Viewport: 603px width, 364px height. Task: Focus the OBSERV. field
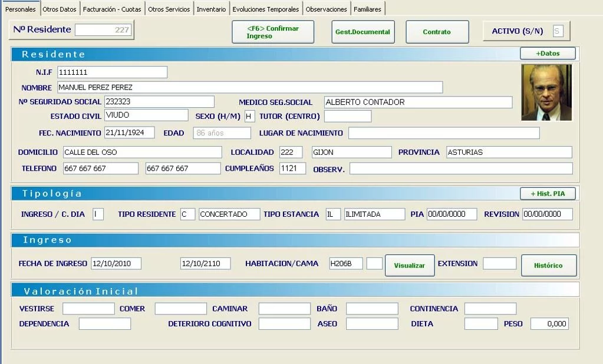461,168
